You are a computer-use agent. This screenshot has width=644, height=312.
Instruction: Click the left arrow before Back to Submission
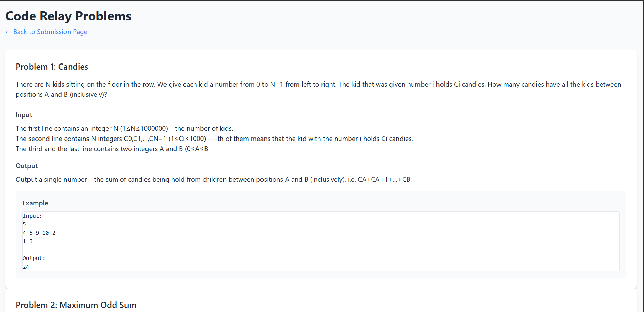click(x=8, y=32)
